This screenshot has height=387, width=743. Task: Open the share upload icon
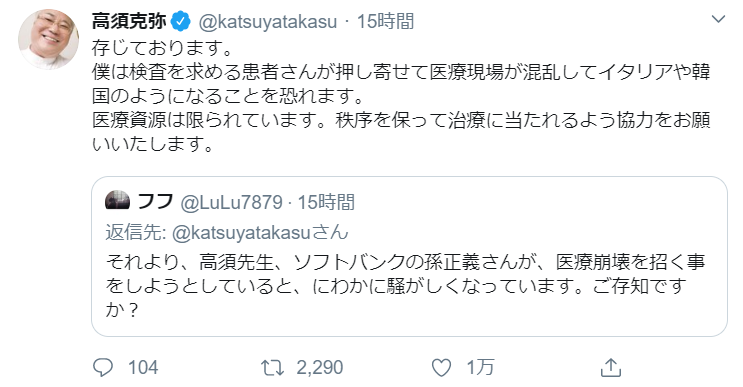pyautogui.click(x=611, y=368)
